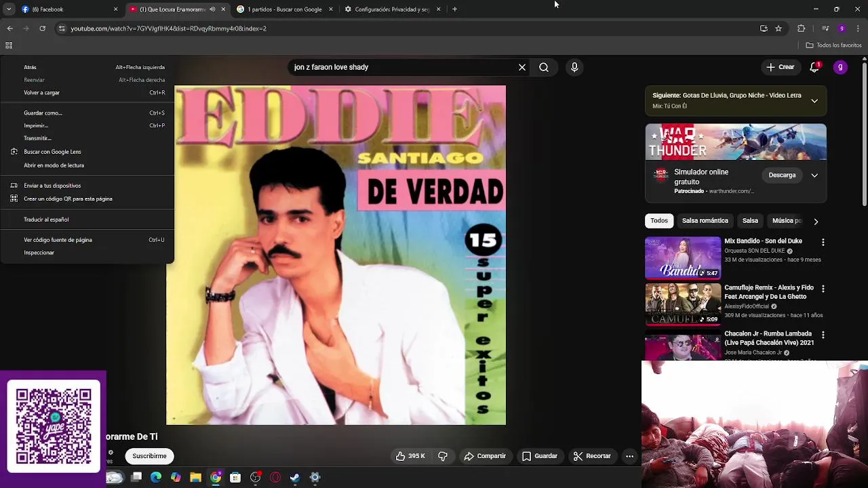Close the Facebook tab
The height and width of the screenshot is (488, 868).
[115, 9]
